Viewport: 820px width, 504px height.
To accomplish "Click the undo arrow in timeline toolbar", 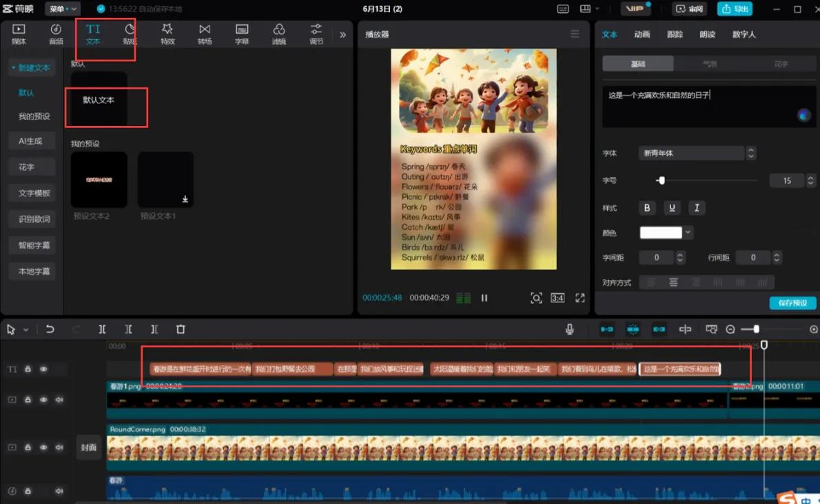I will coord(50,330).
